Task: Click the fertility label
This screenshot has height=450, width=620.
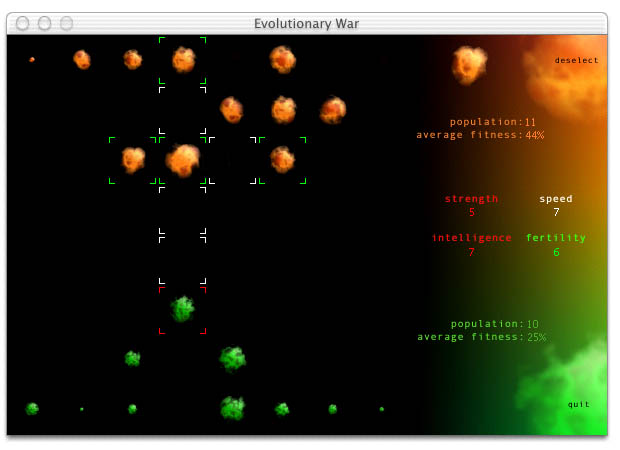Action: coord(556,238)
